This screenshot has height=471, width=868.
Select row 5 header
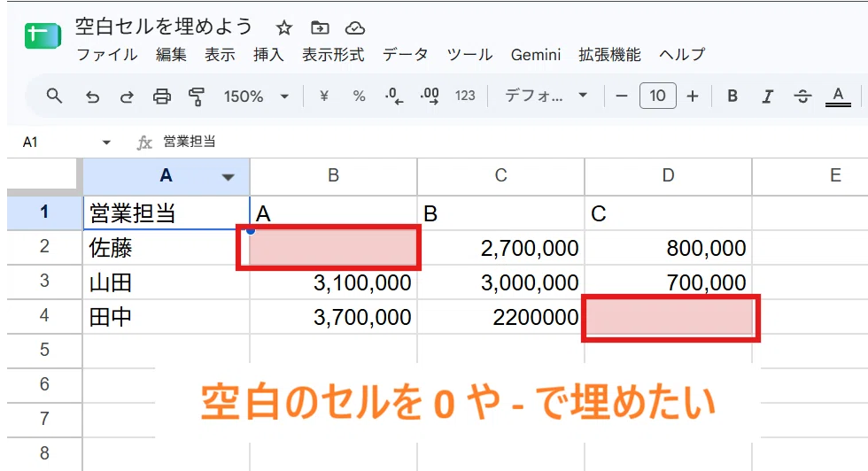[x=44, y=351]
